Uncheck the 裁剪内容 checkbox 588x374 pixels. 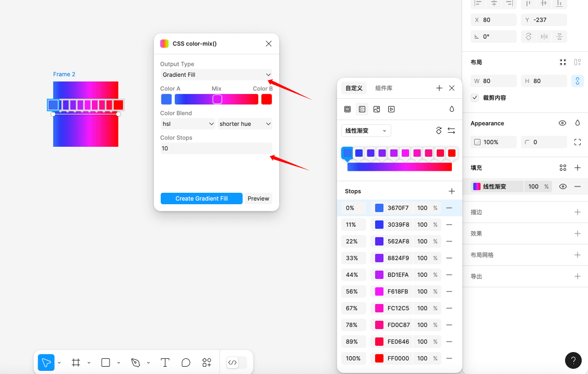[x=474, y=98]
